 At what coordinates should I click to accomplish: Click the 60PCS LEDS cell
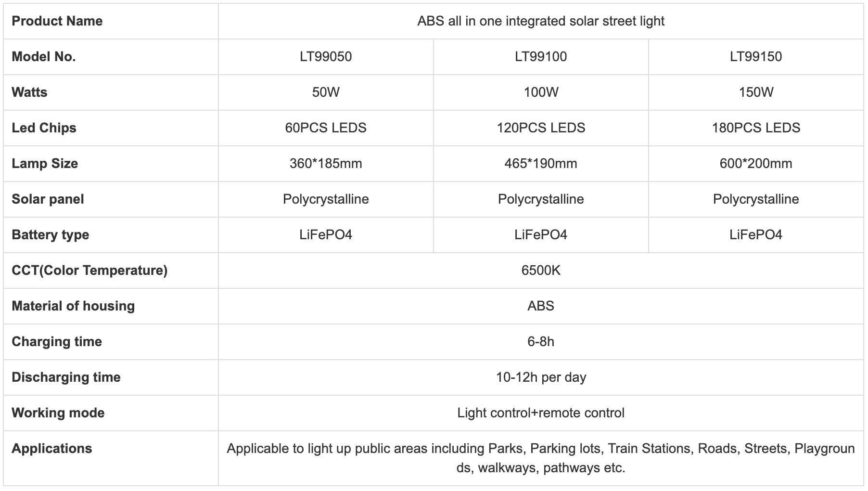click(x=326, y=128)
